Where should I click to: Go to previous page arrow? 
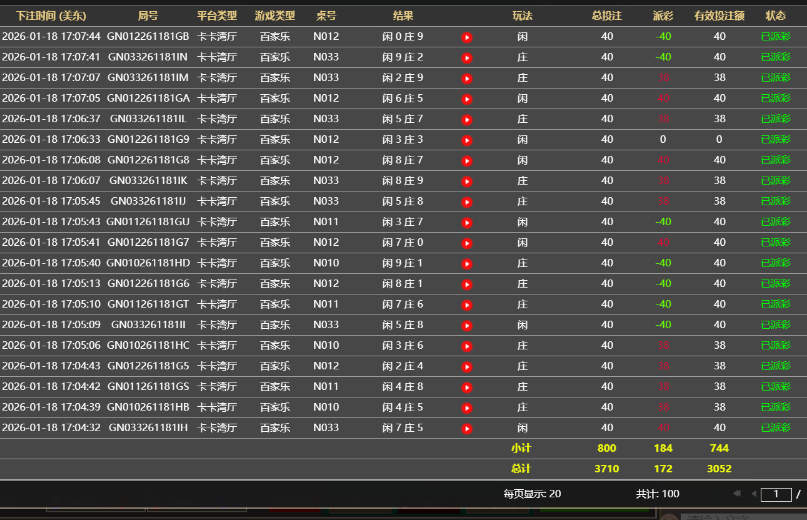coord(752,494)
